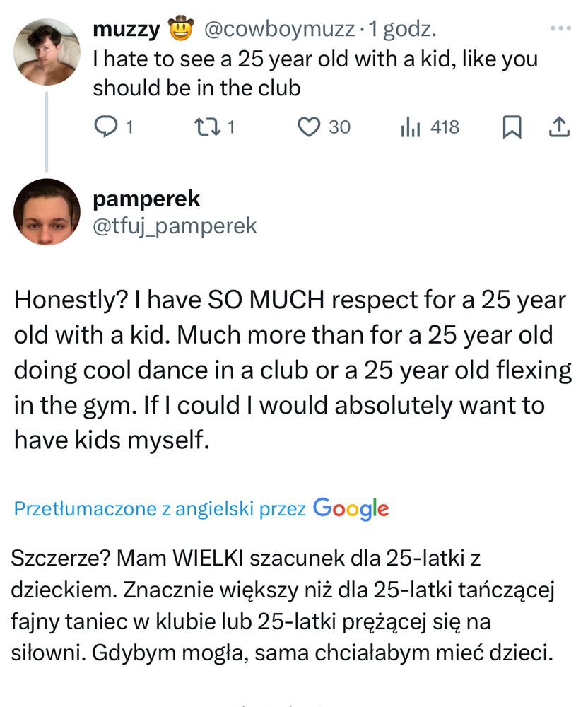Image resolution: width=588 pixels, height=707 pixels.
Task: Open view analytics bar-chart icon
Action: [x=411, y=127]
